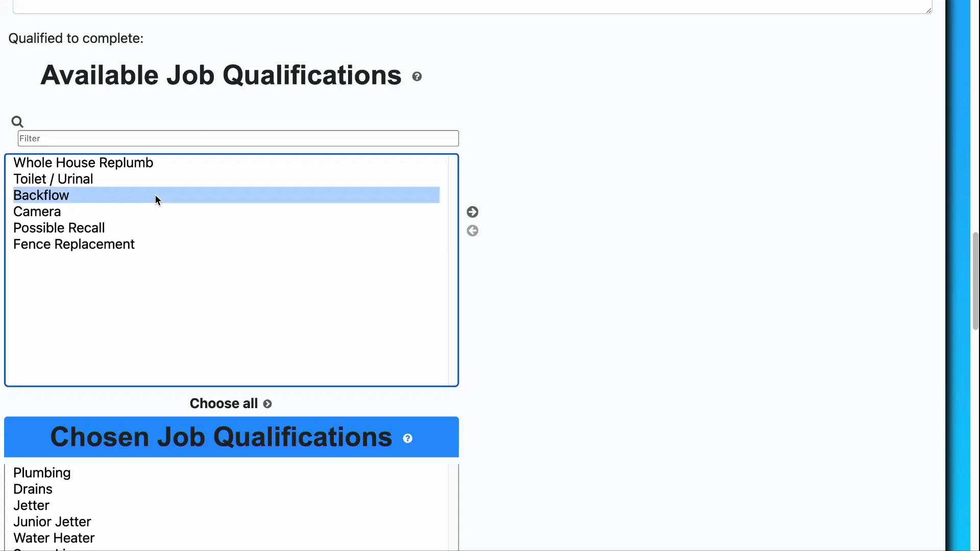Click the magnifying glass search icon
This screenshot has height=551, width=980.
pyautogui.click(x=17, y=121)
